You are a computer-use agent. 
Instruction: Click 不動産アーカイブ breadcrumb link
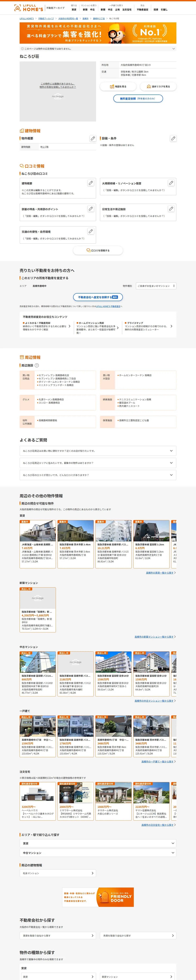click(x=46, y=18)
